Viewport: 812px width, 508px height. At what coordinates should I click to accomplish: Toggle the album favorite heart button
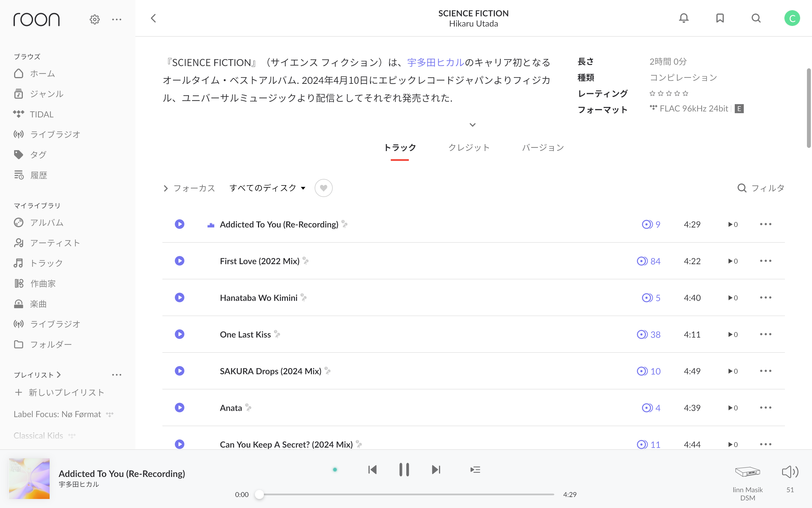(x=323, y=188)
